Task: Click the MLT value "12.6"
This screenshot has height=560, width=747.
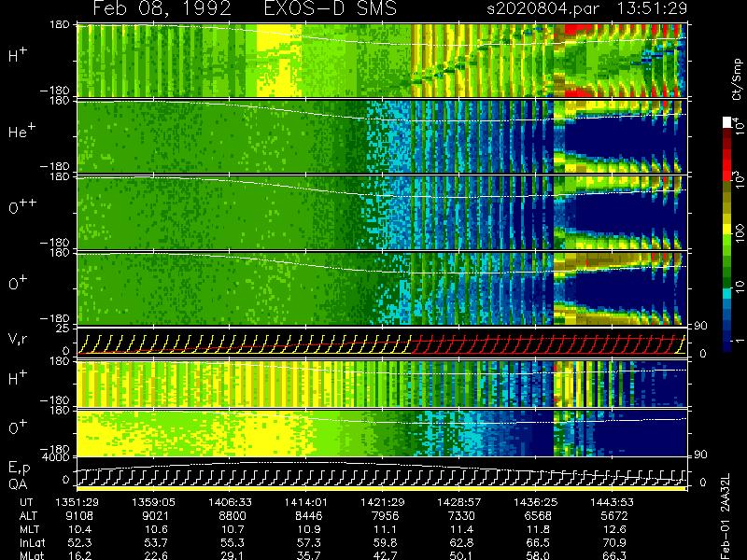Action: click(x=614, y=529)
